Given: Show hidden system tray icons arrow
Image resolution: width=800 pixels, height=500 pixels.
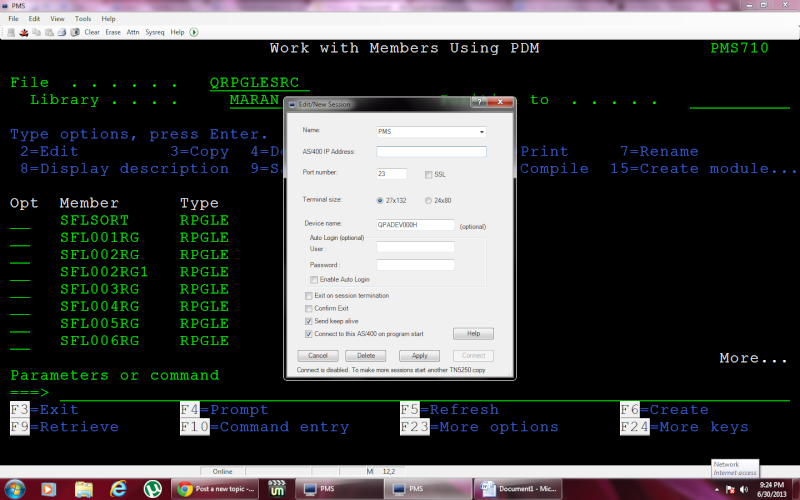Looking at the screenshot, I should point(717,489).
